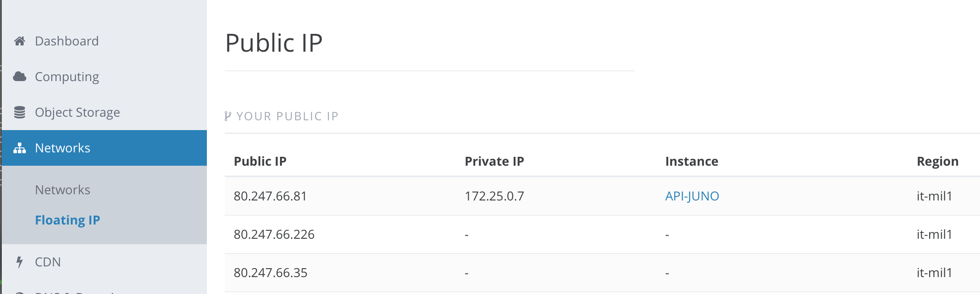Click the flag icon beside YOUR PUBLIC IP
This screenshot has width=980, height=294.
(228, 116)
